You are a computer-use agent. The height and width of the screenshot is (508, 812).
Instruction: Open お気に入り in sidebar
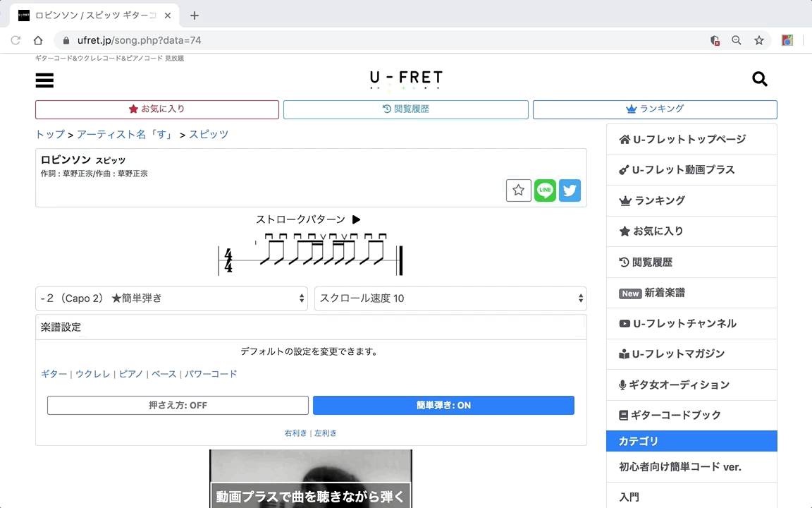pos(691,231)
